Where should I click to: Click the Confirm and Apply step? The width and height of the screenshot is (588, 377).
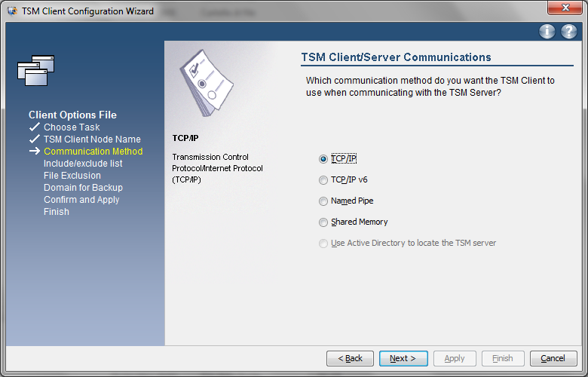81,200
